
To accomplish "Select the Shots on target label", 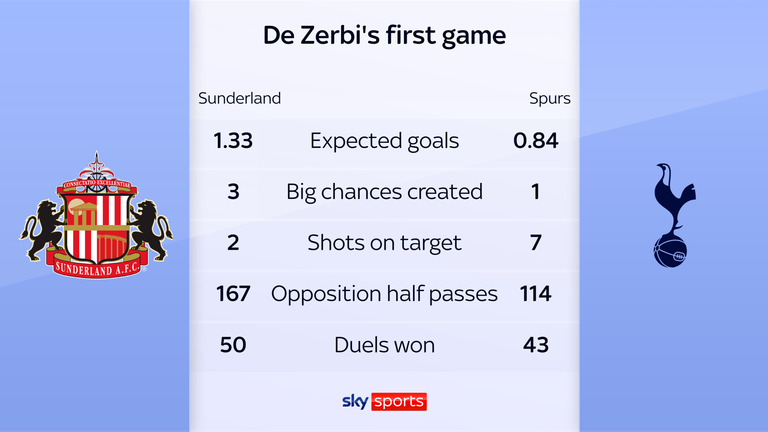I will click(384, 242).
